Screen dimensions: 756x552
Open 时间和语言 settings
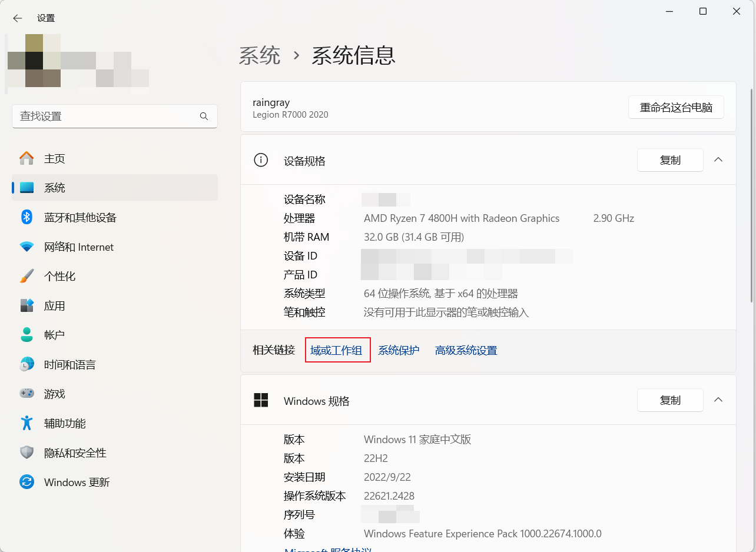pos(115,364)
